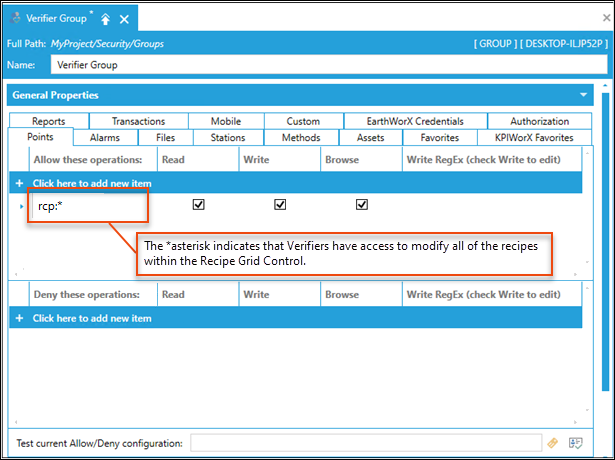Click the group icon in the Verifier Group tab
This screenshot has width=615, height=460.
(17, 19)
